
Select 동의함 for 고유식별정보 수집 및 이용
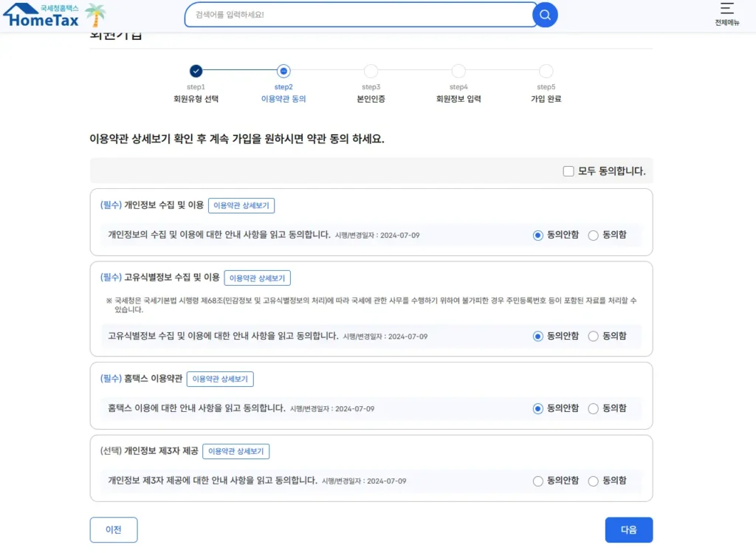593,336
